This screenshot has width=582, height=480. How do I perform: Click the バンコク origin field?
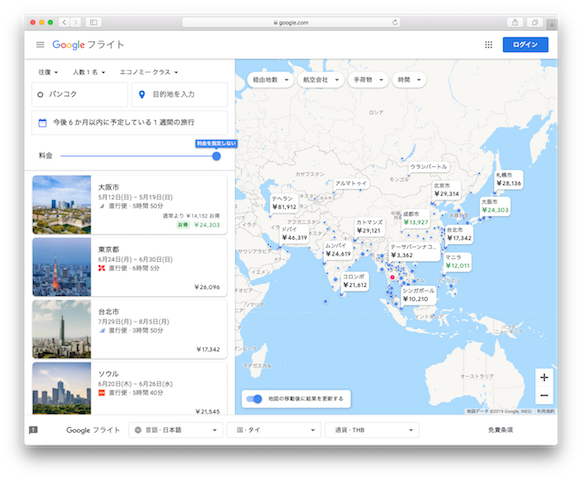click(x=79, y=94)
